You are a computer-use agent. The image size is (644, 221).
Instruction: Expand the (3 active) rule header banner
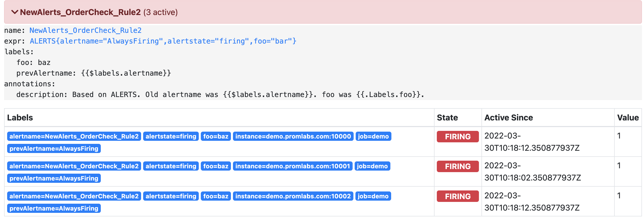[x=160, y=12]
